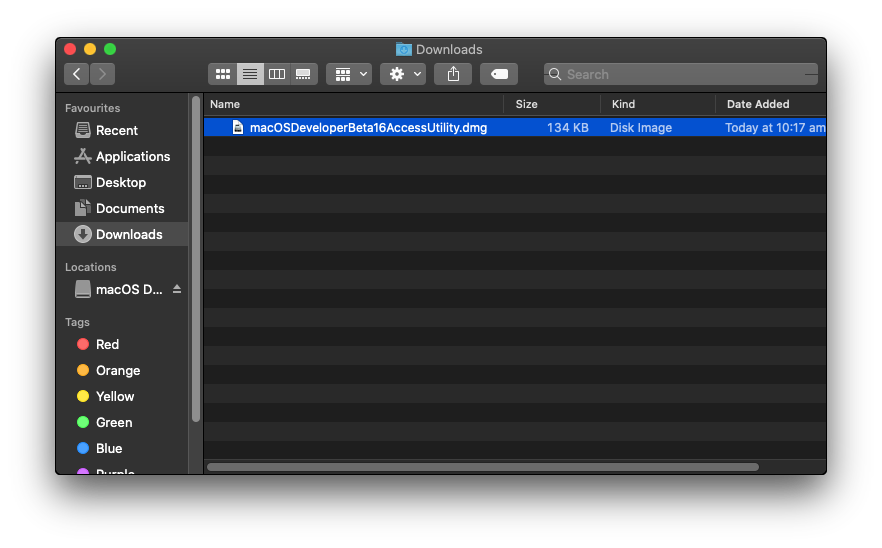This screenshot has width=882, height=548.
Task: Switch to icon view
Action: [x=223, y=74]
